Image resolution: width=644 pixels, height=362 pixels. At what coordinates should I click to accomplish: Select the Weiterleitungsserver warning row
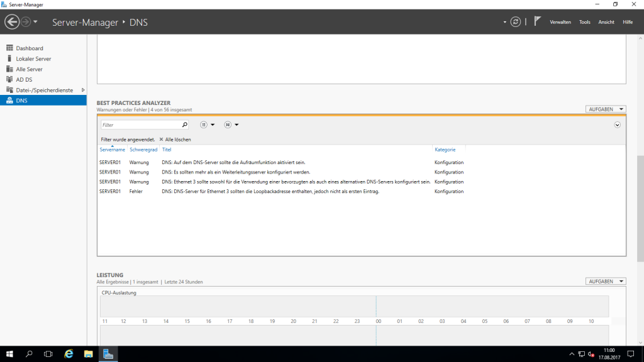[362, 172]
